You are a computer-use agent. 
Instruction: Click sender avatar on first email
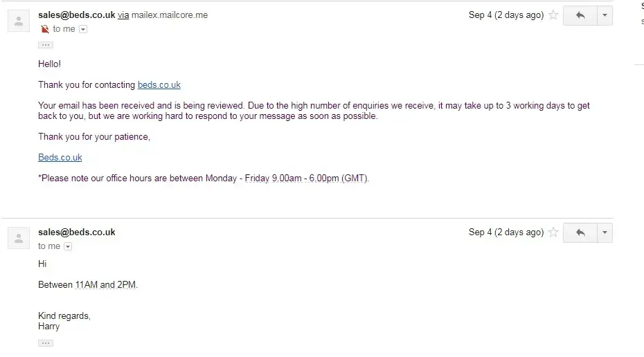[x=18, y=21]
